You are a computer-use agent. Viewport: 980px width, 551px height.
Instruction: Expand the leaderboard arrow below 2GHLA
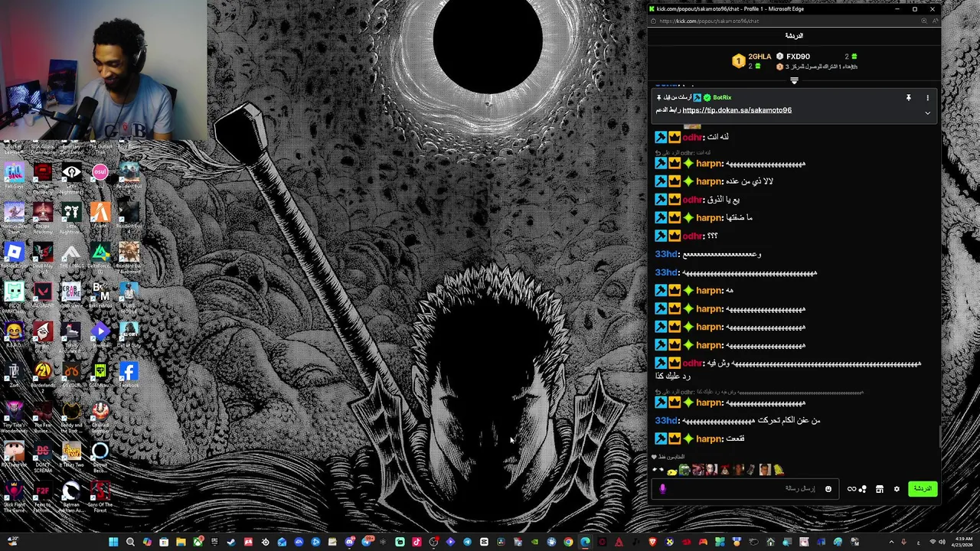pyautogui.click(x=794, y=80)
